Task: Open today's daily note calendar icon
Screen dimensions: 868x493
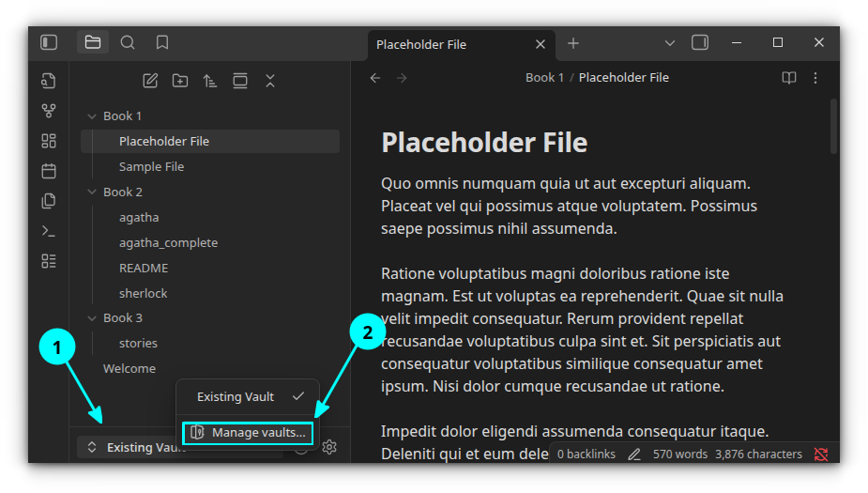Action: (49, 171)
